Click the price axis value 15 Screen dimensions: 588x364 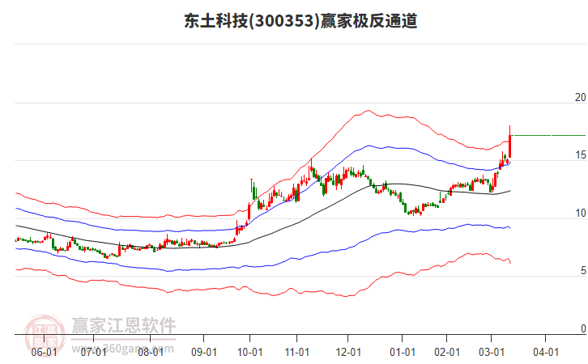click(581, 155)
